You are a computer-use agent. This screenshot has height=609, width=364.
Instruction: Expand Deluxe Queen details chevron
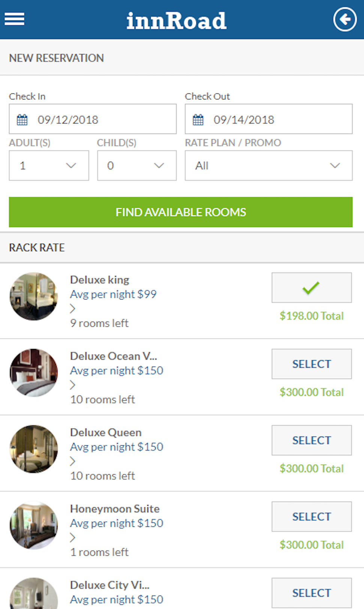(x=73, y=461)
